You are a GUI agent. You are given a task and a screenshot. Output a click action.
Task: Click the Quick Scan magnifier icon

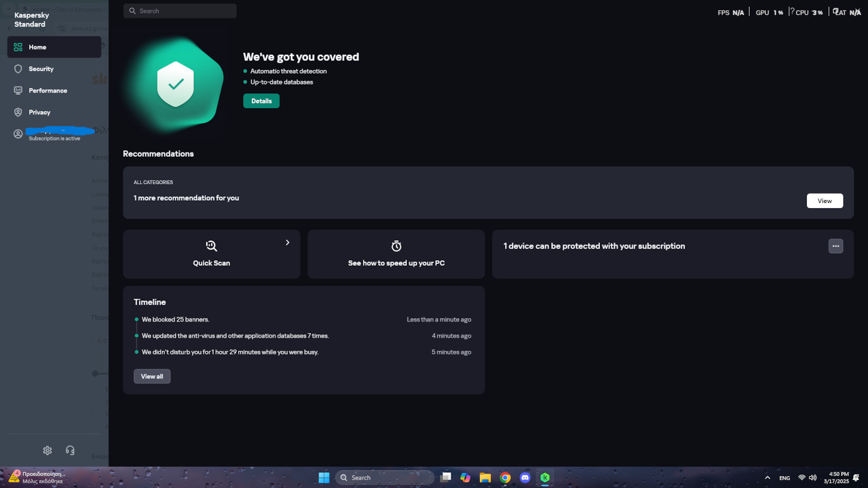pyautogui.click(x=212, y=246)
